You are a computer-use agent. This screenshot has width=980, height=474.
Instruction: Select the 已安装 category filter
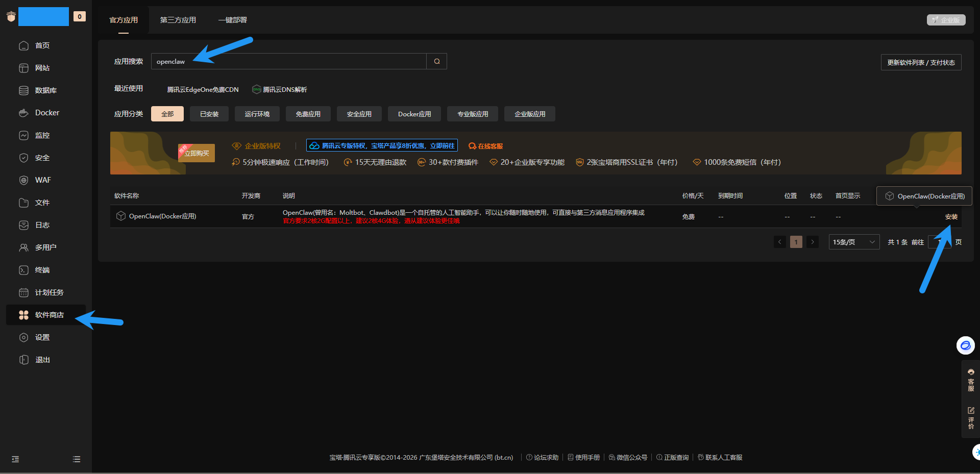209,114
